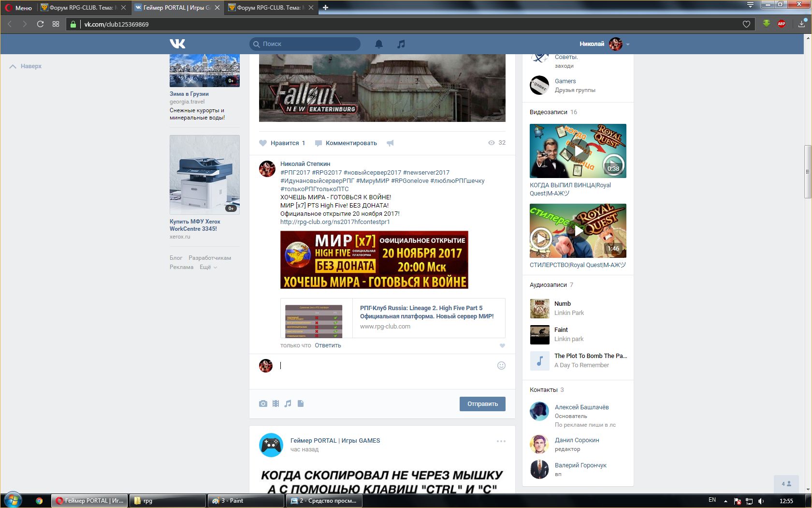Open the Алексей Башлачёв contact
This screenshot has width=812, height=508.
coord(581,407)
